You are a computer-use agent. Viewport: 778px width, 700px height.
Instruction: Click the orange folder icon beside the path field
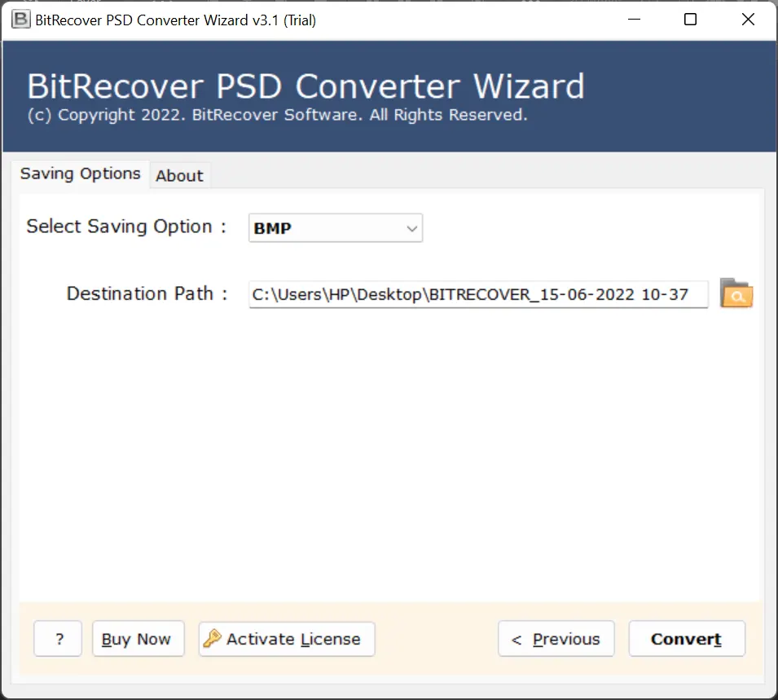tap(736, 294)
